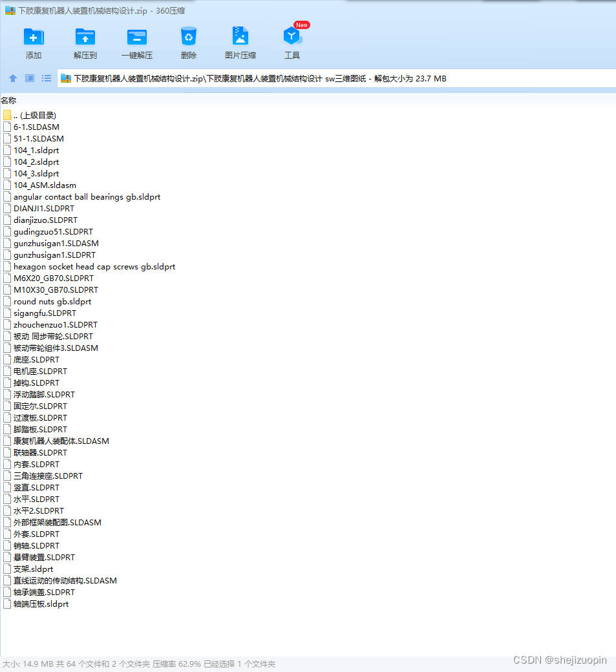The width and height of the screenshot is (616, 672).
Task: Switch to list view mode button
Action: click(47, 78)
